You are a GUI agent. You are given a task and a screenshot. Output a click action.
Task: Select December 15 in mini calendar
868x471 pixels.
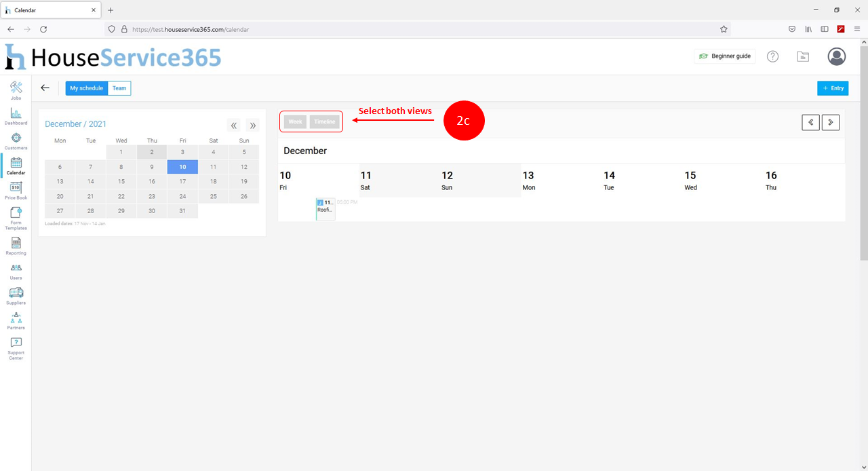[x=121, y=181]
